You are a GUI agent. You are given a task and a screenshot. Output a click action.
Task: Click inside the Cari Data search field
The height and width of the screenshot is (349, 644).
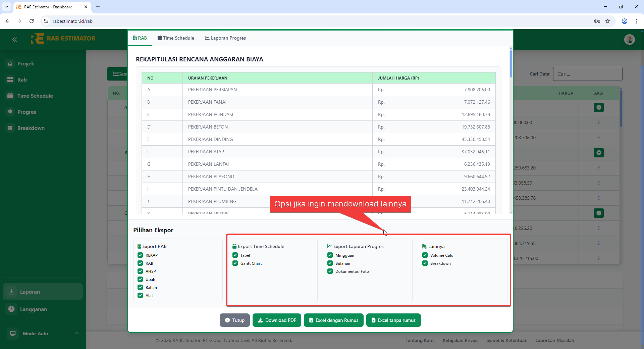click(x=588, y=74)
